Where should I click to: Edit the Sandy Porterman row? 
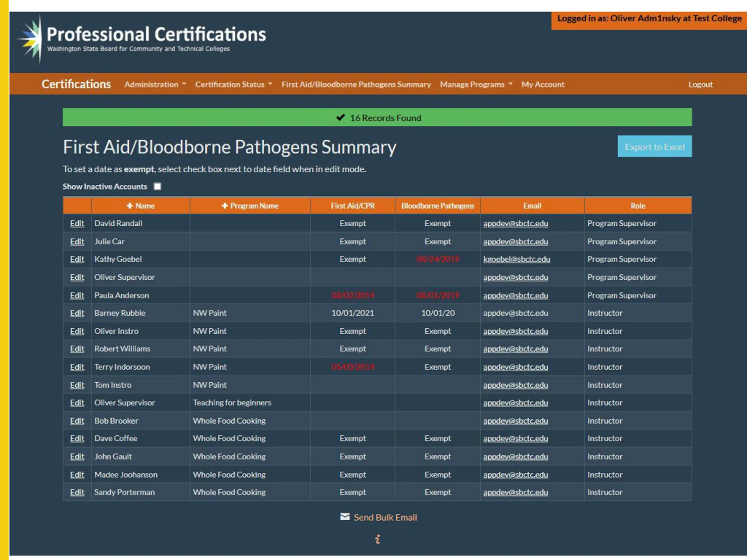[77, 492]
